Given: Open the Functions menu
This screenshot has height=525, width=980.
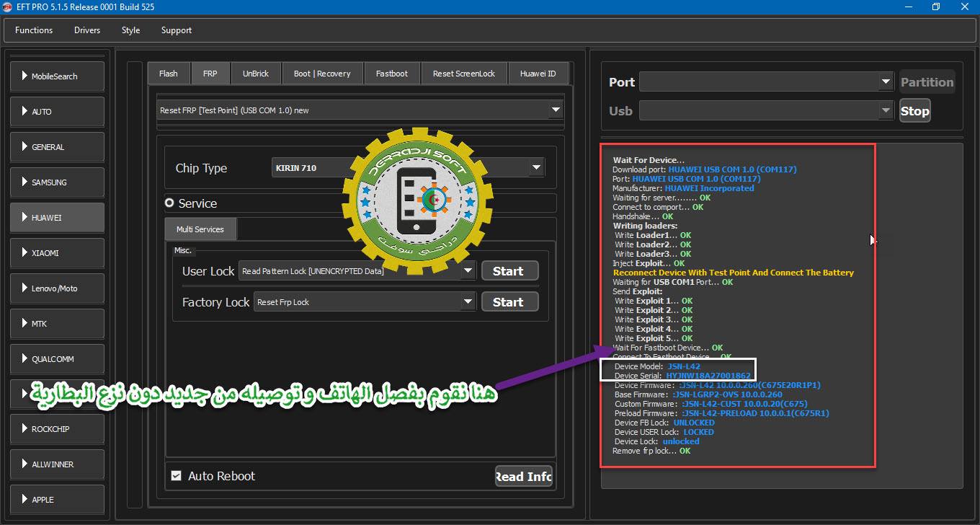Looking at the screenshot, I should 34,30.
